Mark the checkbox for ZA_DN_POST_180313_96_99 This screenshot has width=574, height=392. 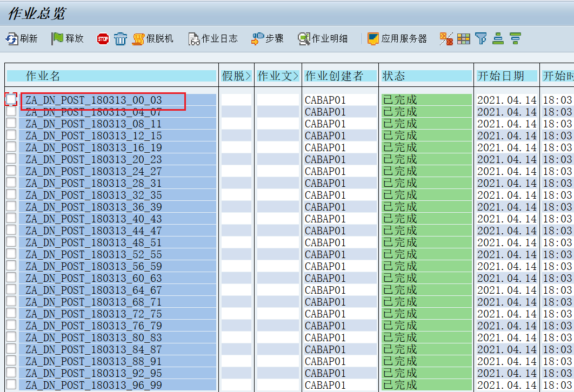tap(11, 384)
